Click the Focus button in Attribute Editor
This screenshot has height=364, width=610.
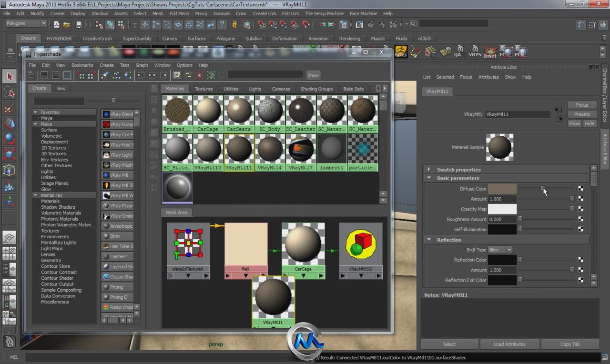tap(582, 105)
